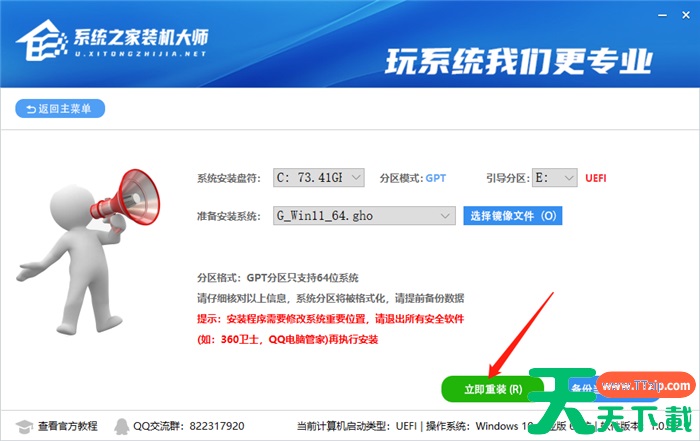Click the www.TTzip.com watermark badge

pos(646,385)
